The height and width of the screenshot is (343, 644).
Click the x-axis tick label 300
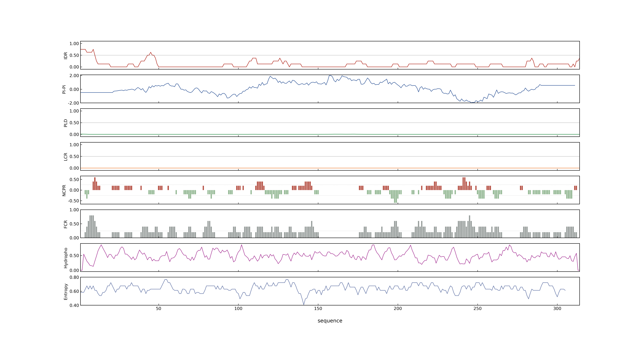coord(557,308)
